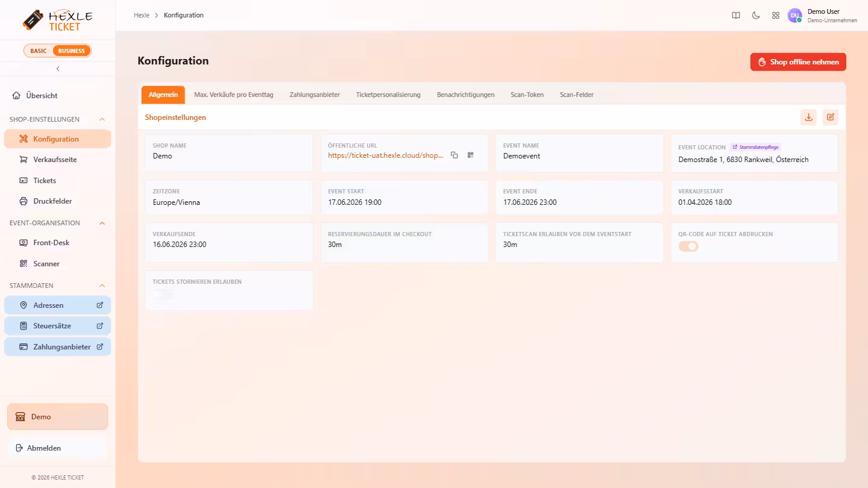Click Abmelden to log out

click(x=58, y=448)
